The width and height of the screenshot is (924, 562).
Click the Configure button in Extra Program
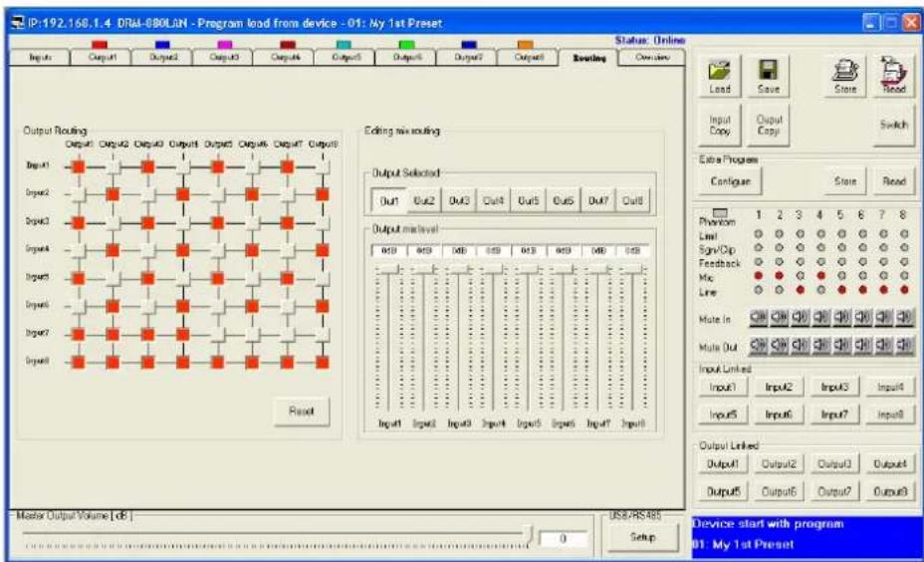click(x=730, y=182)
